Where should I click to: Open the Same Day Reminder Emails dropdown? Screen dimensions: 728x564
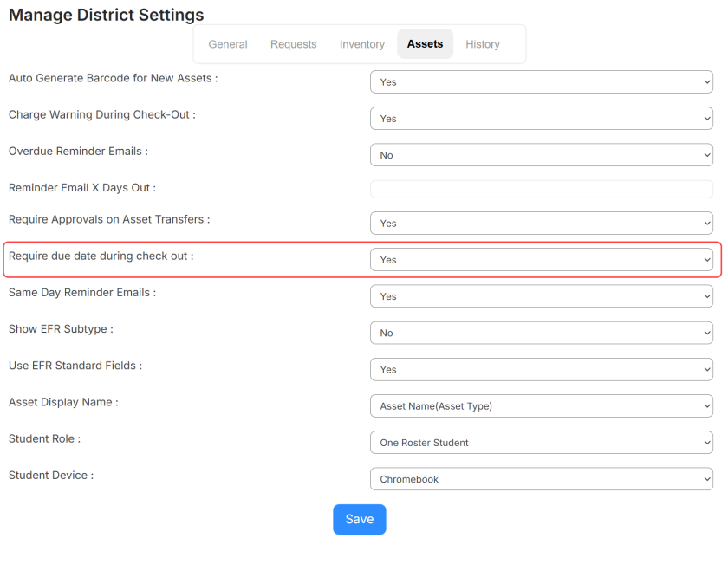(541, 295)
